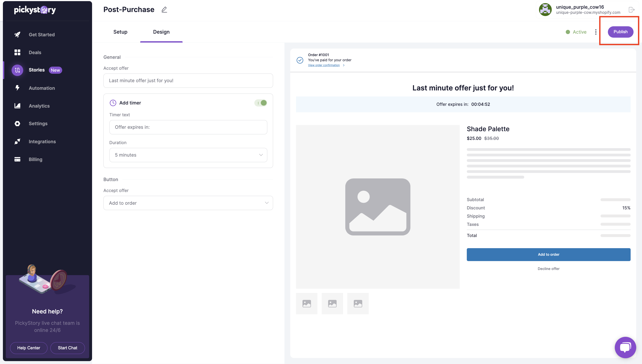Screen dimensions: 642x364
Task: Click the Publish button
Action: (621, 32)
